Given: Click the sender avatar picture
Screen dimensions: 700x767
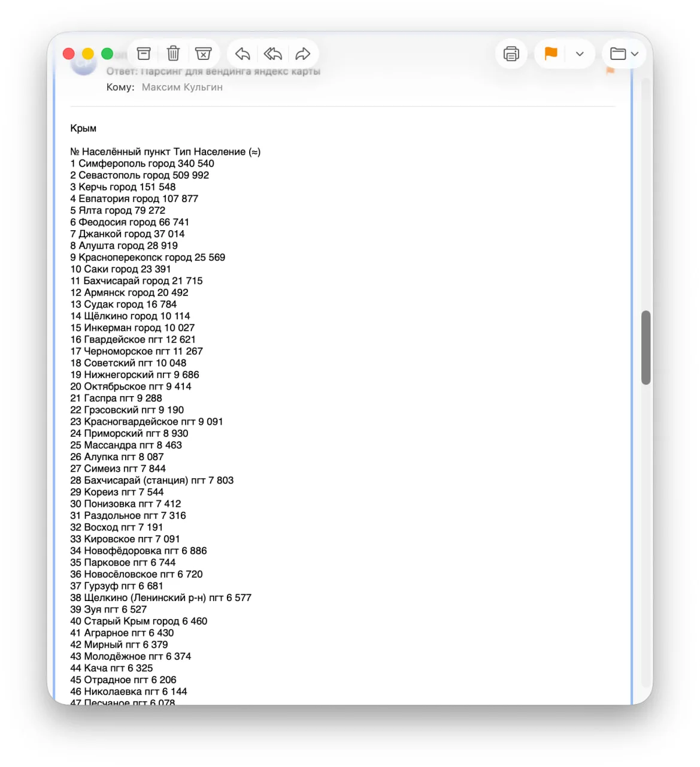Looking at the screenshot, I should (x=84, y=65).
